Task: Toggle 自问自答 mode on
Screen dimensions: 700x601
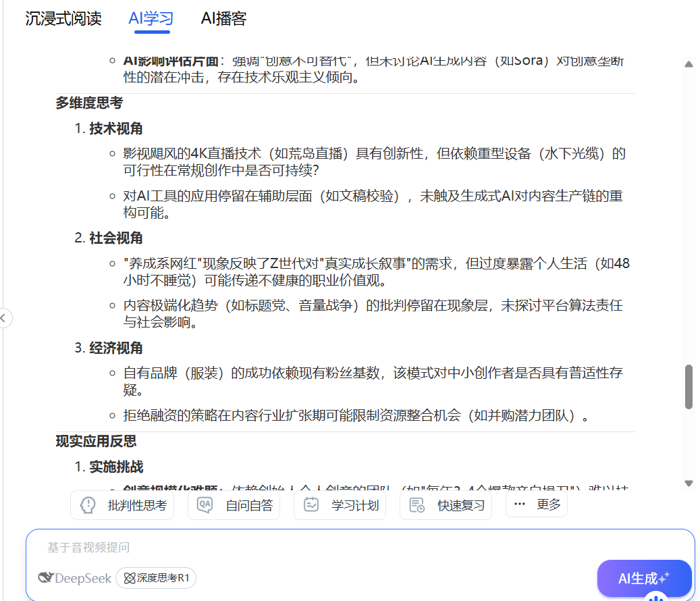Action: pyautogui.click(x=234, y=504)
